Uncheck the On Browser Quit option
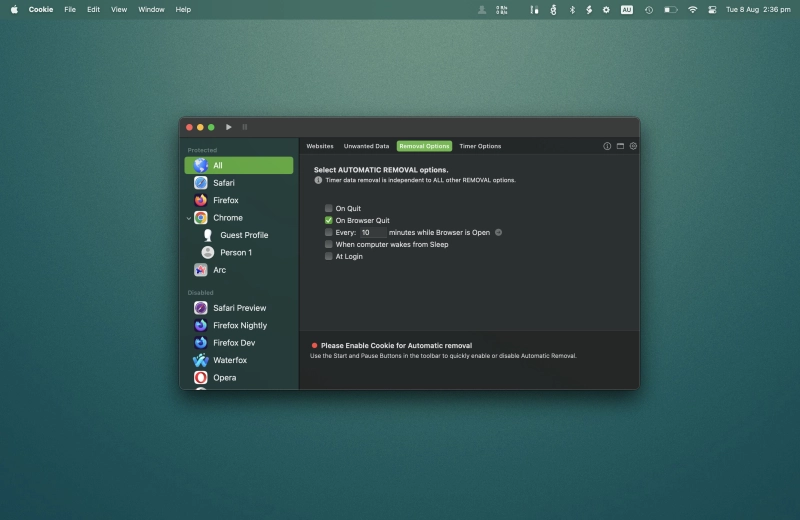 point(329,220)
